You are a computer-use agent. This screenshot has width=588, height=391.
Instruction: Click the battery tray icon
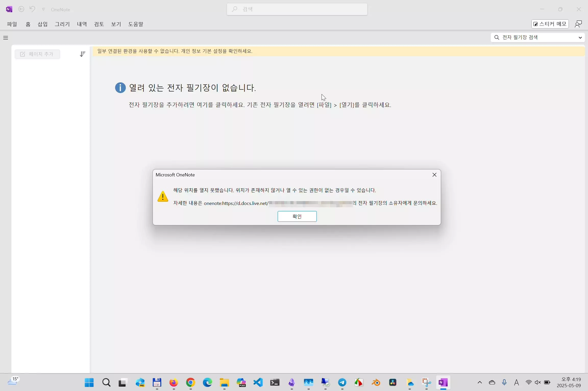tap(547, 382)
